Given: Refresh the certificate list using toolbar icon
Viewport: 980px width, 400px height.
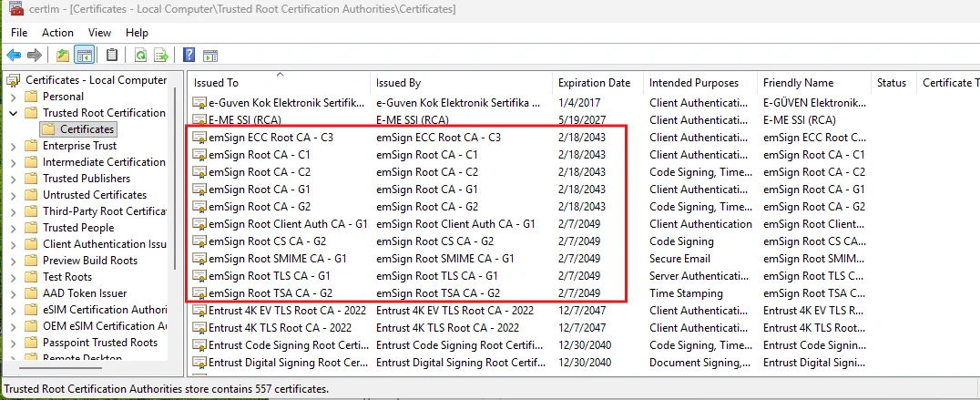Looking at the screenshot, I should click(141, 55).
